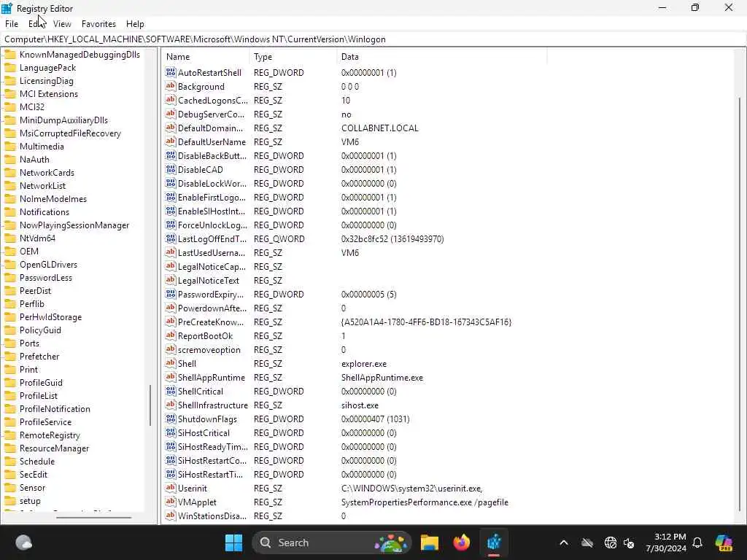Select the KnownManagedDebuggingDlls key
Screen dimensions: 747x560
80,54
